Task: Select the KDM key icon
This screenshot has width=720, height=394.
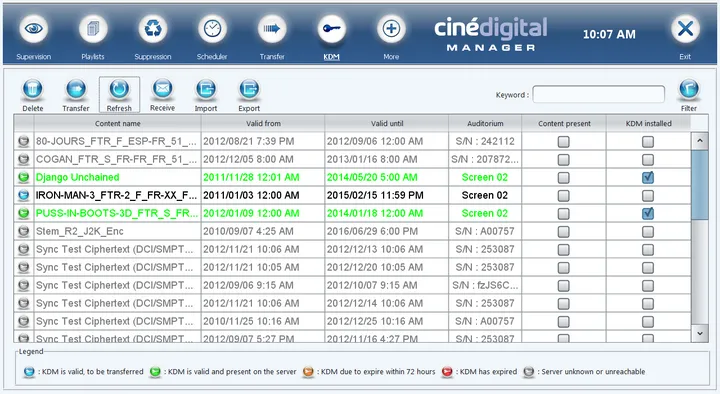Action: pyautogui.click(x=332, y=29)
